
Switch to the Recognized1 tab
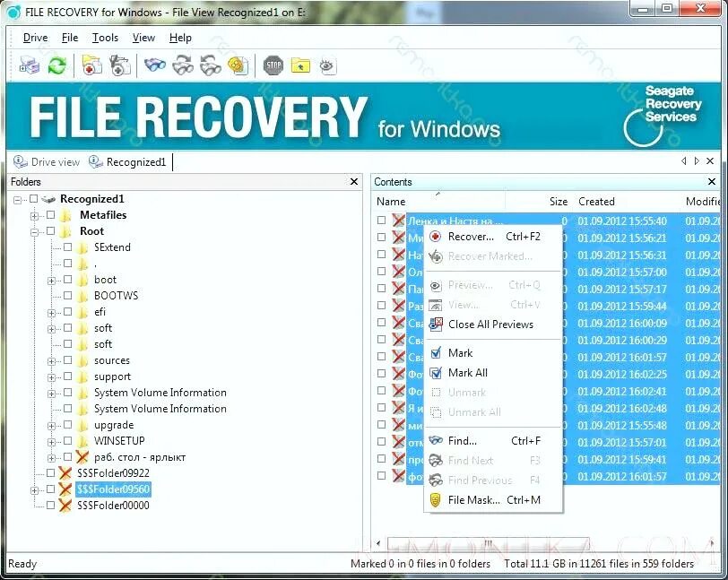click(x=127, y=162)
